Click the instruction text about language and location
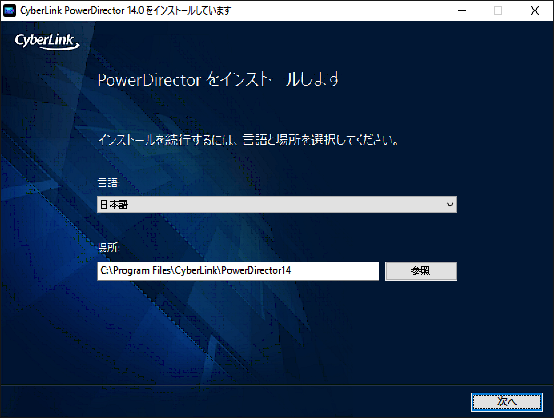554x418 pixels. point(249,140)
